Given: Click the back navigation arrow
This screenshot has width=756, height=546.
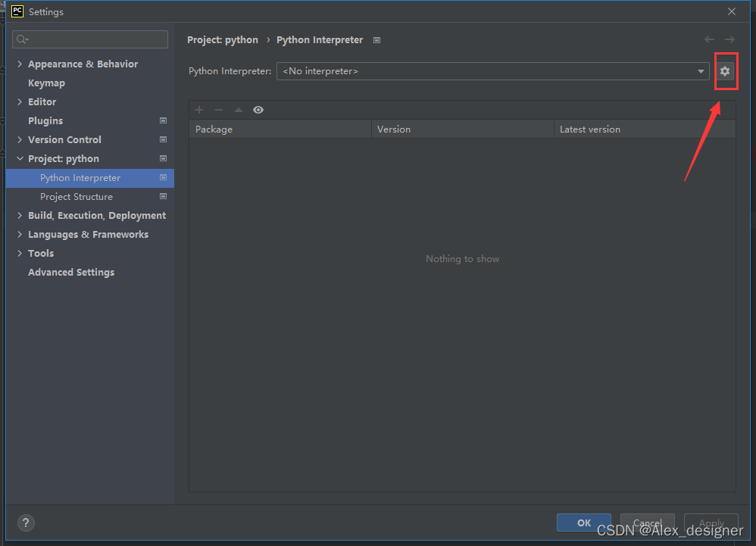Looking at the screenshot, I should [x=709, y=39].
